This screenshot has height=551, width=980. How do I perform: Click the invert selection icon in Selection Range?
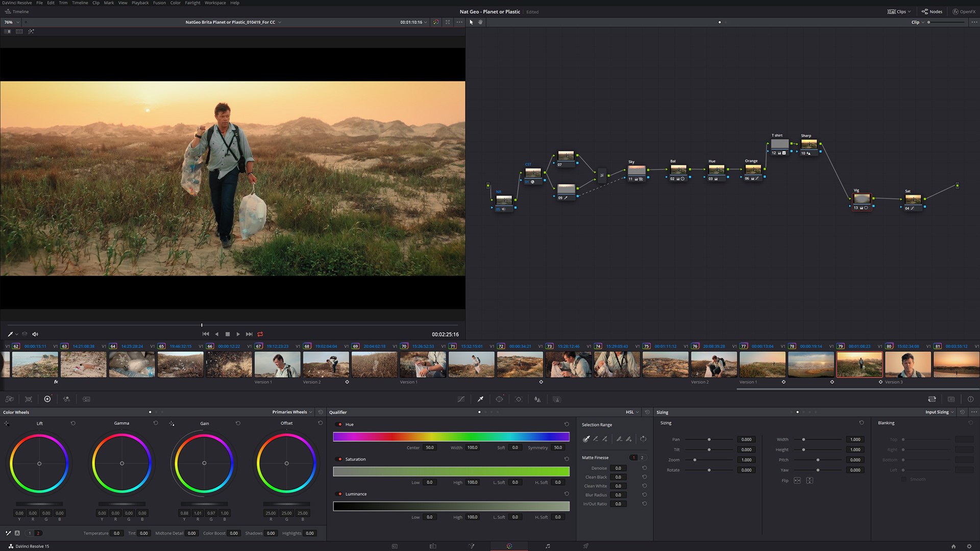(643, 439)
